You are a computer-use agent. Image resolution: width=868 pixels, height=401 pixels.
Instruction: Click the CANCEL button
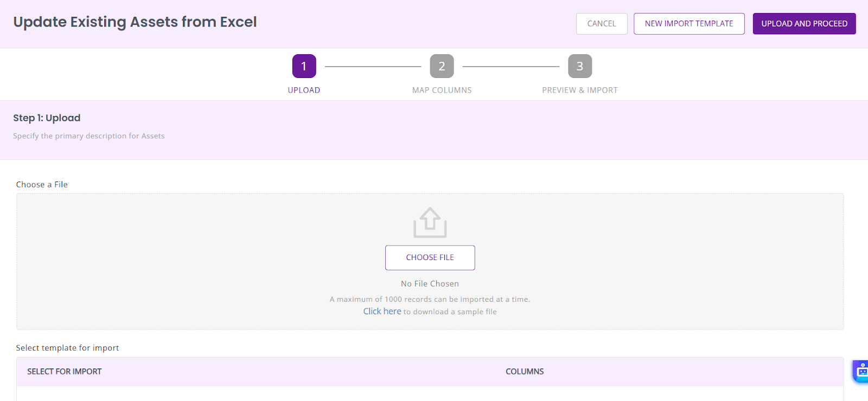tap(602, 24)
